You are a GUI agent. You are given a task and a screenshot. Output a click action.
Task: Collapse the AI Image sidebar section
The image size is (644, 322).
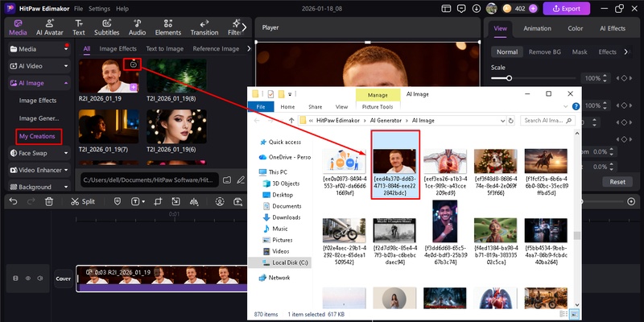tap(37, 83)
